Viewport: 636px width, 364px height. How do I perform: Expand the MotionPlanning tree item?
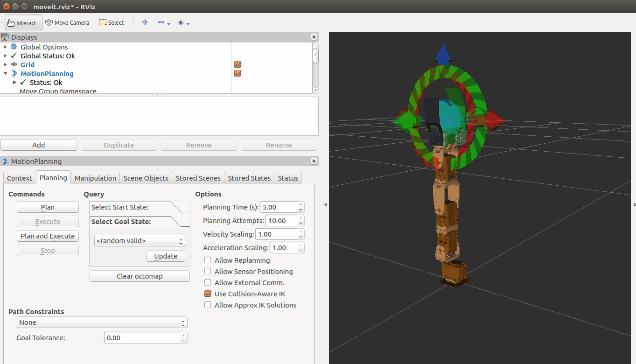5,73
